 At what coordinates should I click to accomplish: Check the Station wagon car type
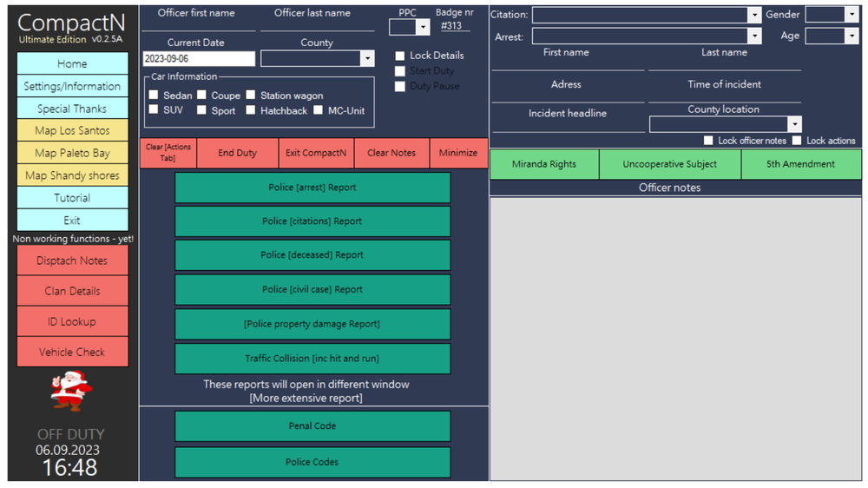[x=250, y=95]
